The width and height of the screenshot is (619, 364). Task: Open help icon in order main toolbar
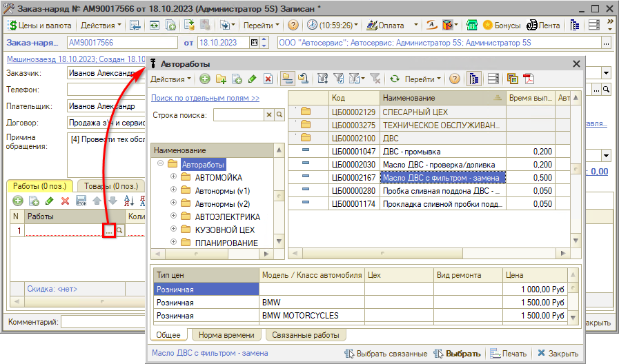293,26
